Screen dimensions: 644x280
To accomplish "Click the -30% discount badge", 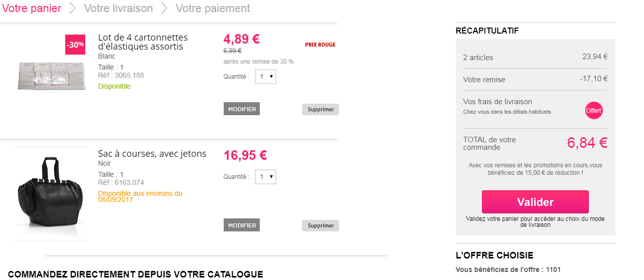I will click(x=75, y=45).
